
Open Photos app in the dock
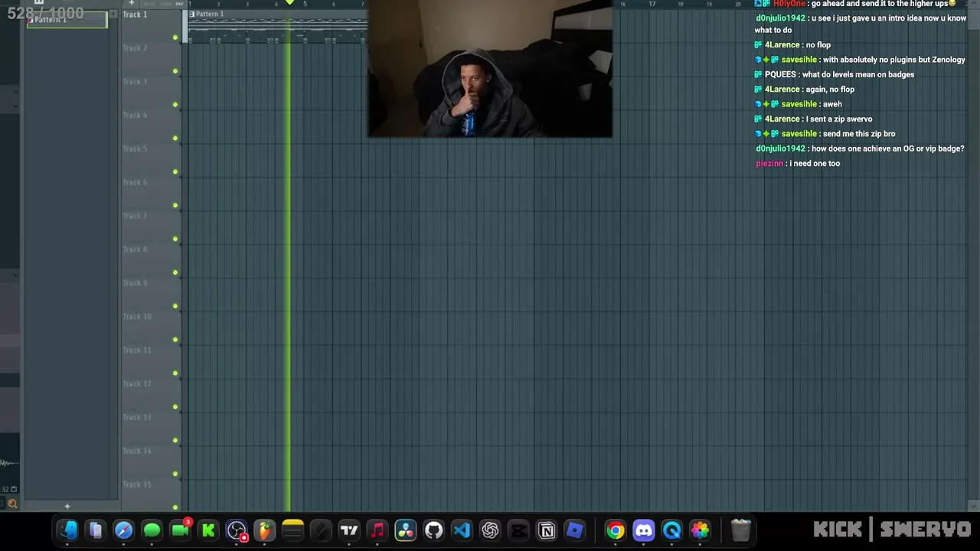[700, 530]
